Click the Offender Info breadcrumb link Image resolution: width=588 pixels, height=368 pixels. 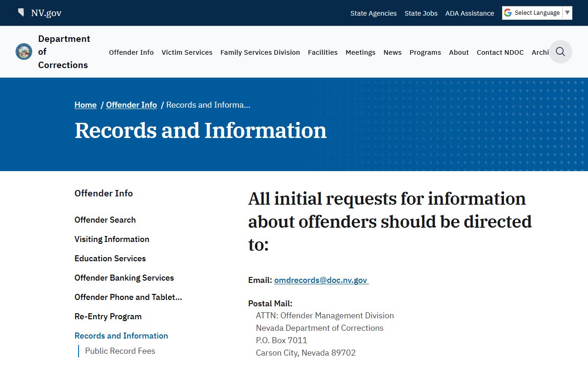coord(131,105)
